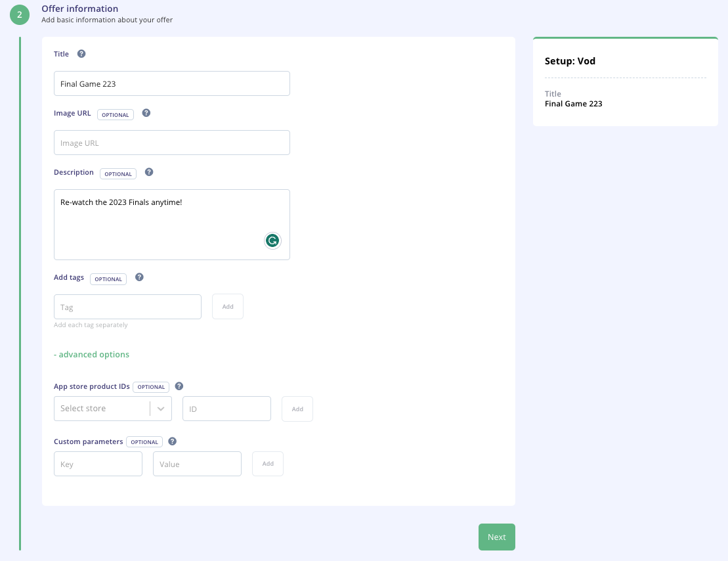This screenshot has height=561, width=728.
Task: Click Add button beside the store ID field
Action: [297, 409]
